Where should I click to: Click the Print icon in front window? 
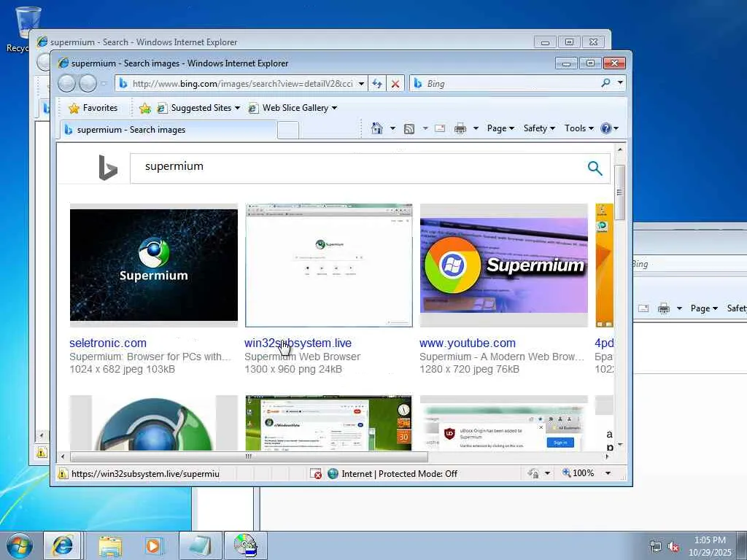[460, 128]
